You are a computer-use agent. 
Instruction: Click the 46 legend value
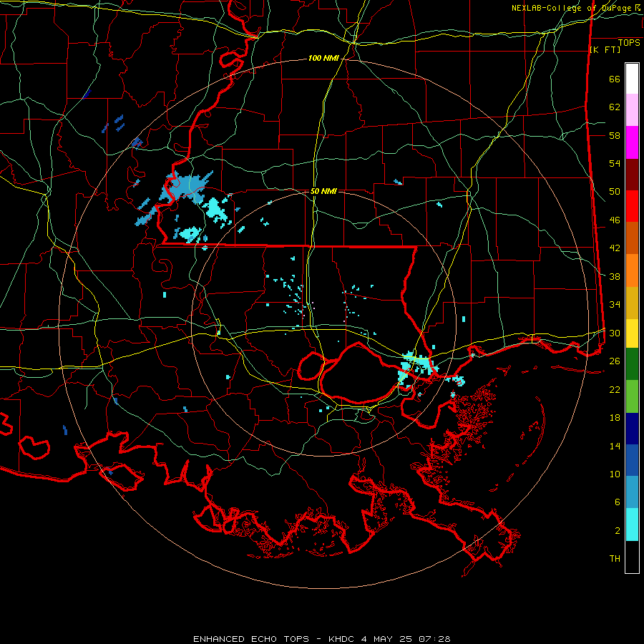615,220
